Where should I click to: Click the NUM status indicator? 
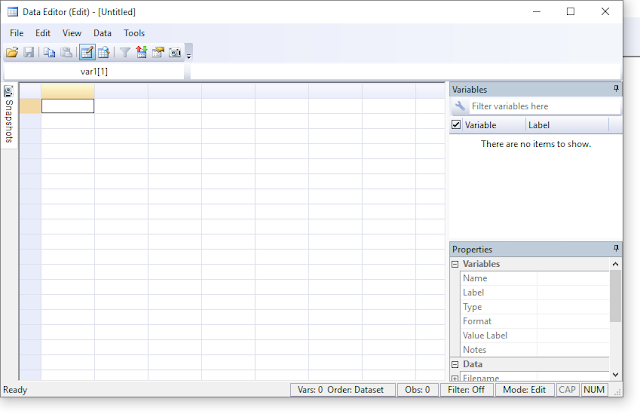(x=594, y=390)
